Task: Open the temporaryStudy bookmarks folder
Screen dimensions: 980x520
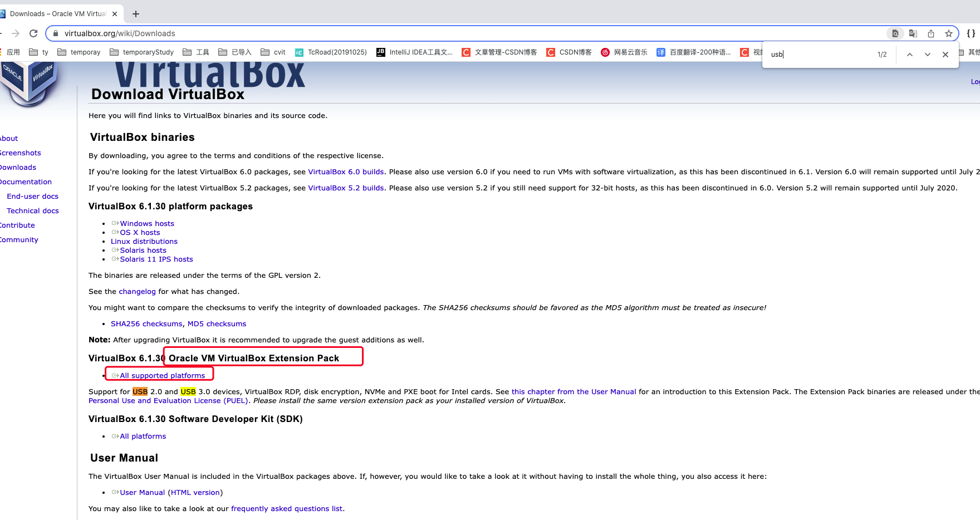Action: coord(142,52)
